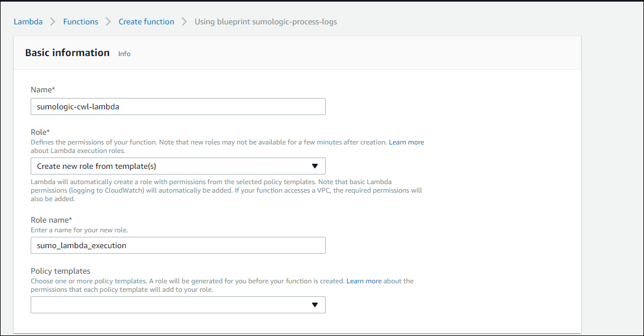Screen dimensions: 644x336
Task: Expand the Policy templates dropdown
Action: tap(178, 305)
